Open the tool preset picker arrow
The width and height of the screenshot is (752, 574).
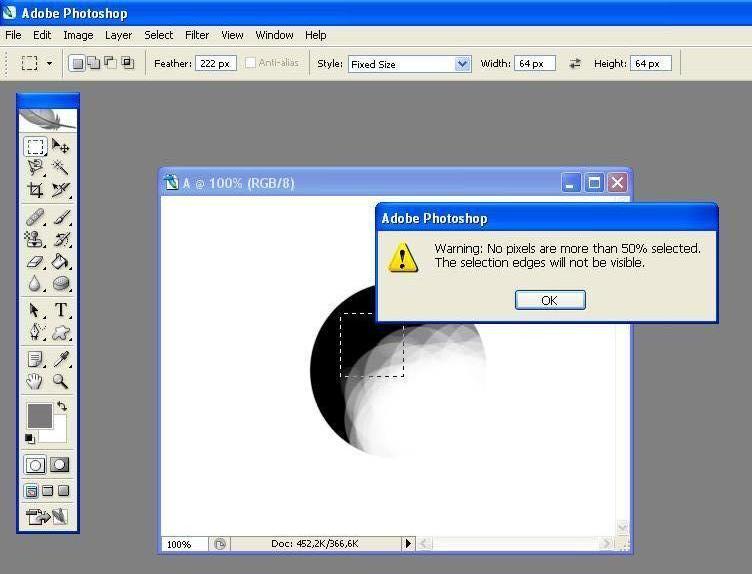coord(49,63)
